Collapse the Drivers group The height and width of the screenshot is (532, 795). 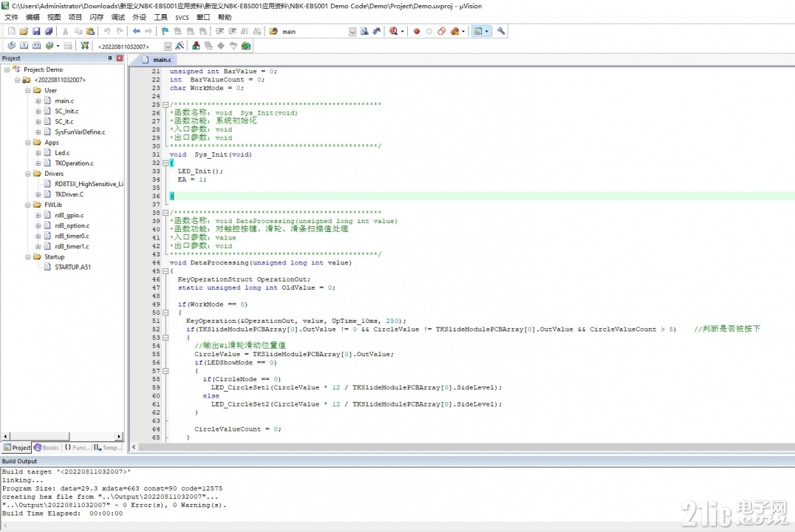click(x=28, y=174)
